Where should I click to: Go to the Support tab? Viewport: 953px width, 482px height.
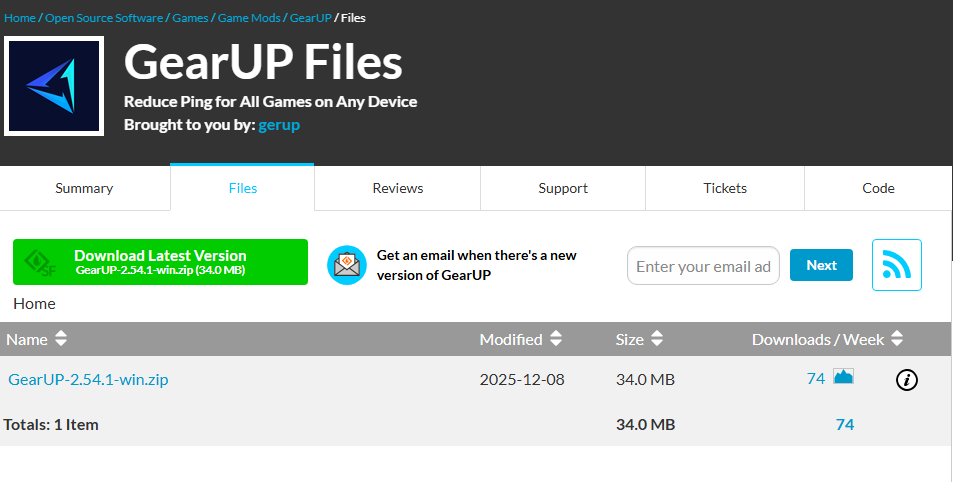[x=563, y=188]
